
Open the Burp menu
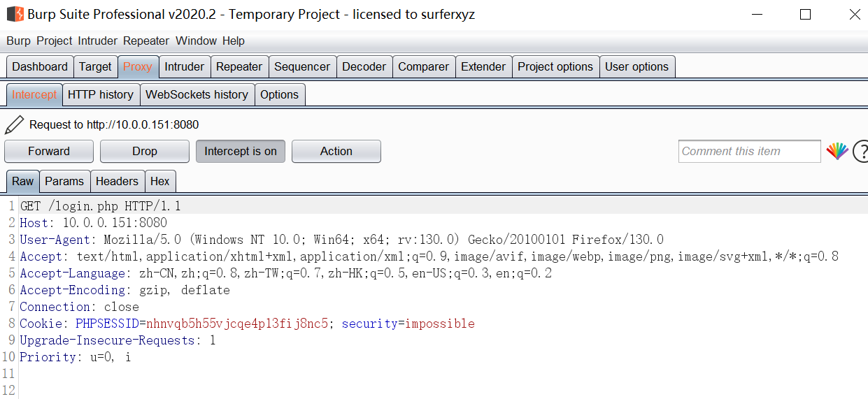(18, 41)
